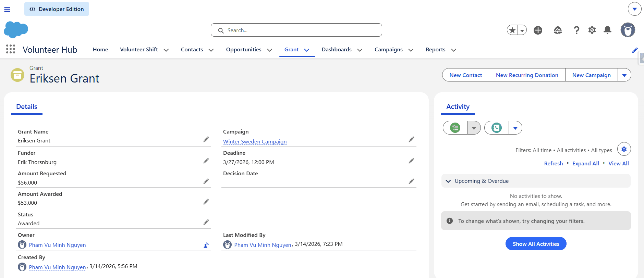Expand the Grant tab chevron

(307, 50)
